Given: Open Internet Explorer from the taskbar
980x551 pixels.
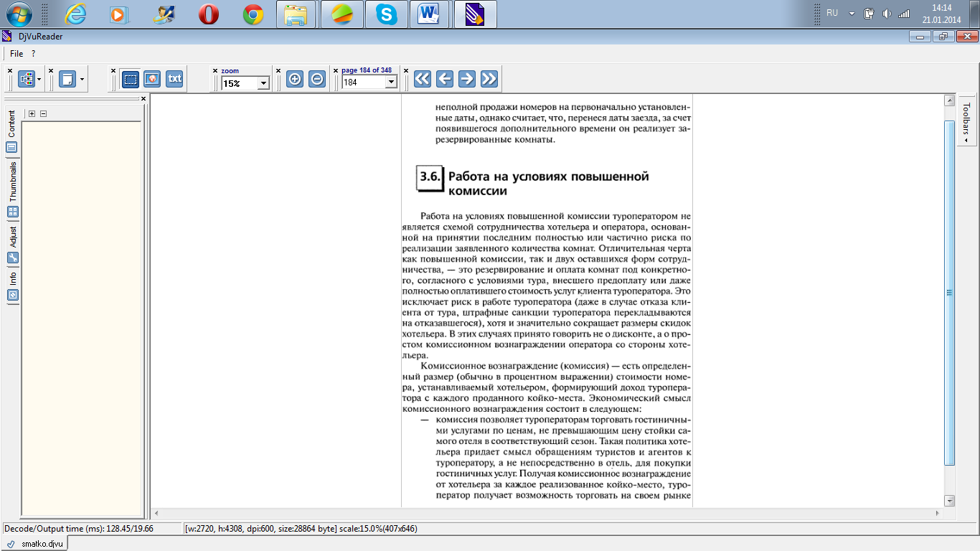Looking at the screenshot, I should tap(75, 14).
